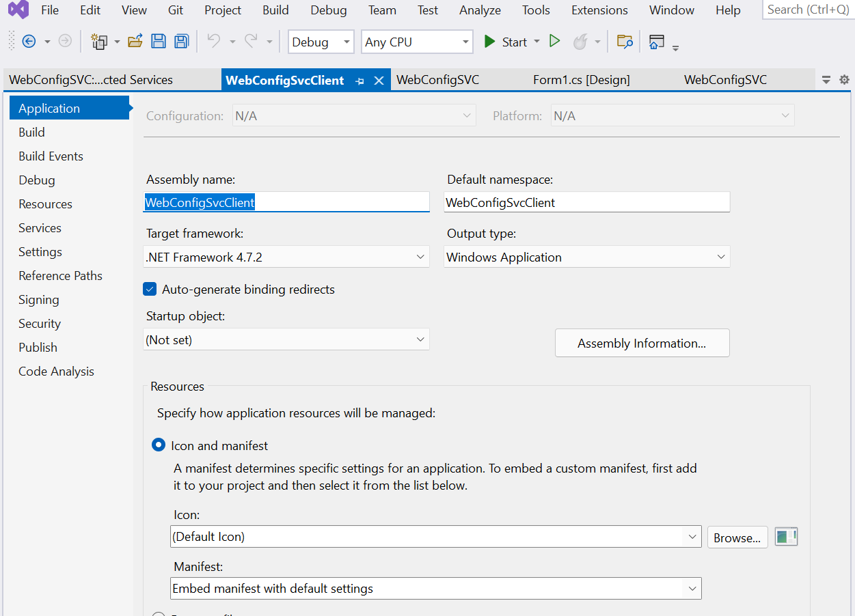The height and width of the screenshot is (616, 855).
Task: Click the Undo arrow icon
Action: pos(214,42)
